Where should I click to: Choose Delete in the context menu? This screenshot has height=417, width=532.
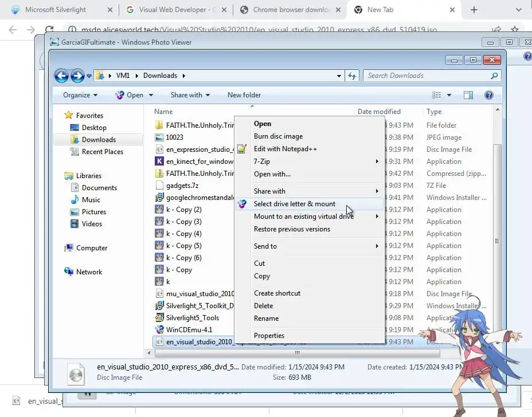coord(310,306)
